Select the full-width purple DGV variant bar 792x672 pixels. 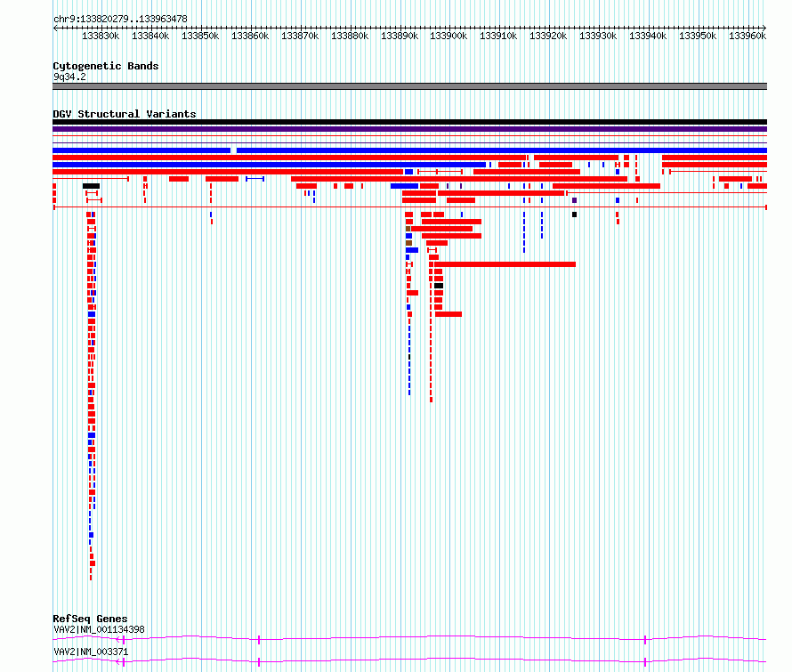tap(409, 129)
